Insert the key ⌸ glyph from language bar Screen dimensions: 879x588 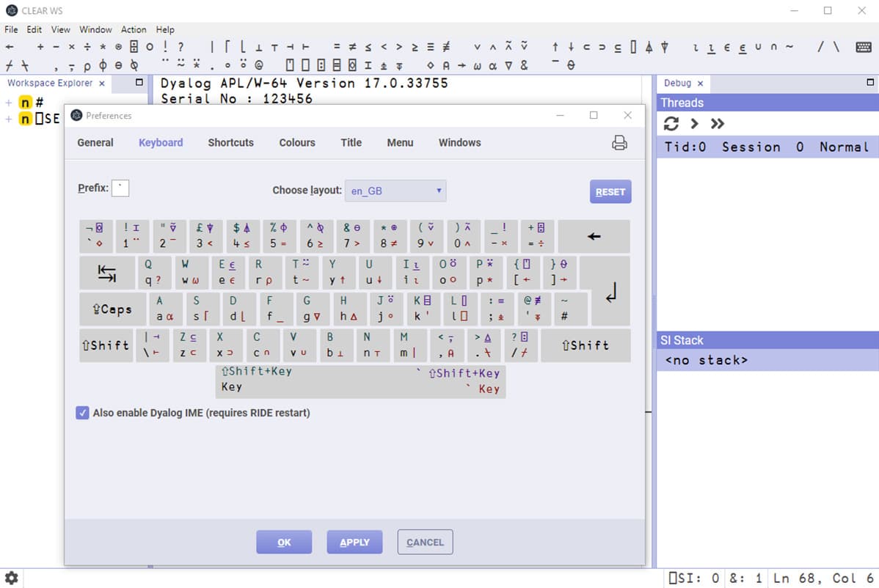tap(336, 65)
